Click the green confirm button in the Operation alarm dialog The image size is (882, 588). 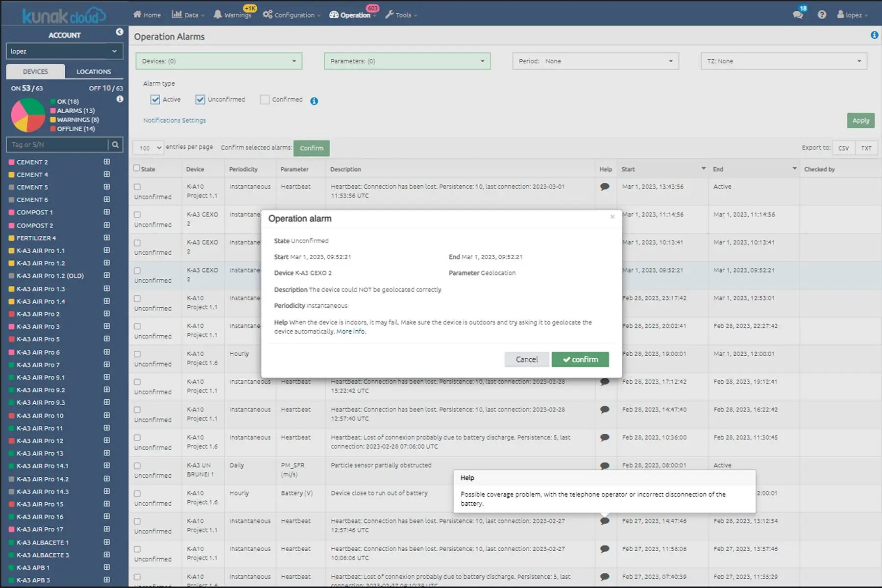tap(580, 359)
